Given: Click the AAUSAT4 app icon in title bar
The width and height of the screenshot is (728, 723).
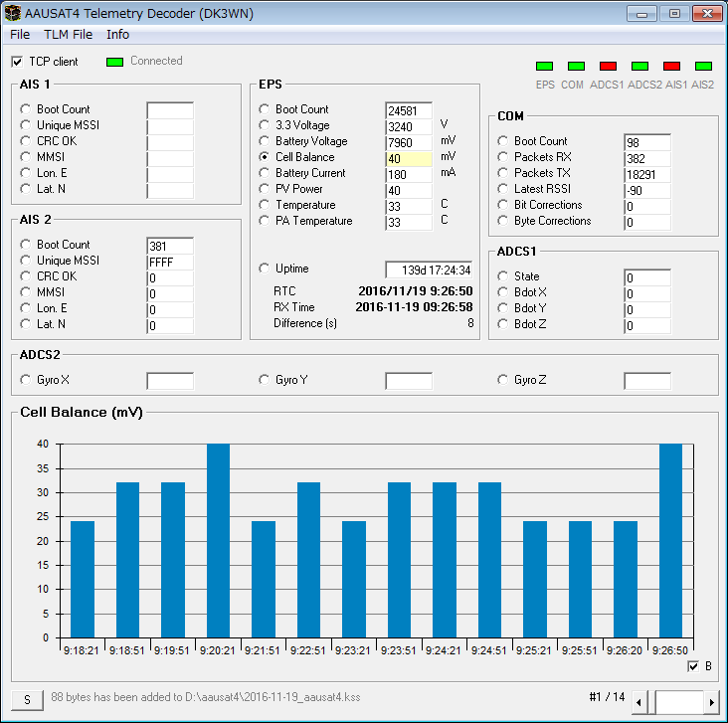Looking at the screenshot, I should (x=13, y=13).
